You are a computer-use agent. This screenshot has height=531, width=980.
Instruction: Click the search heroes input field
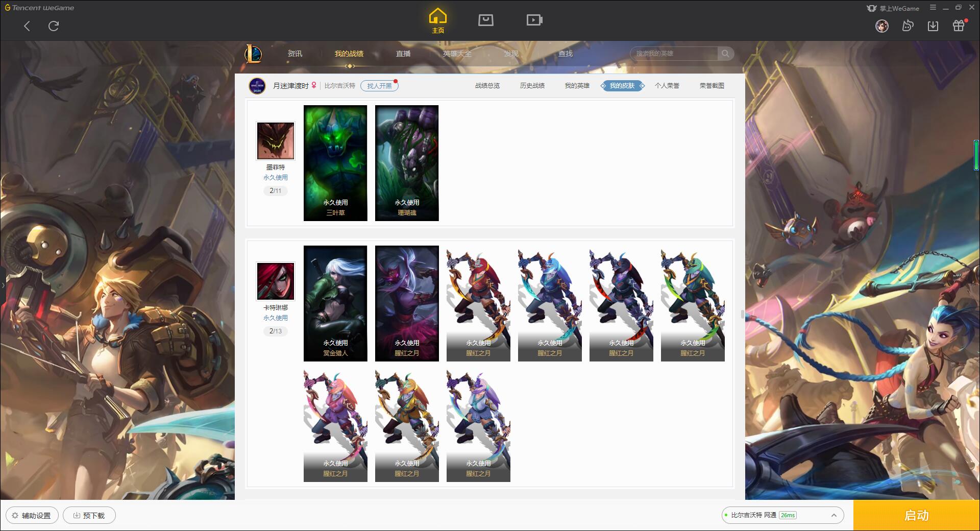click(x=674, y=54)
